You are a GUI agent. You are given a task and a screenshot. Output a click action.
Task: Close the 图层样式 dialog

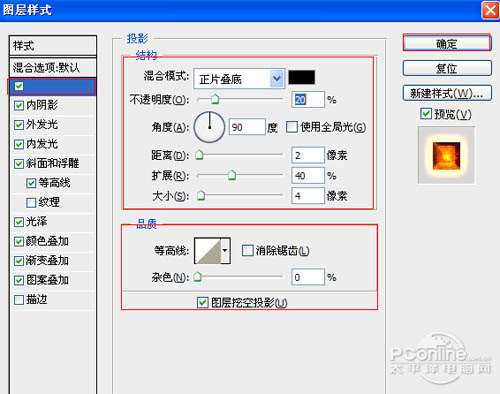[x=490, y=10]
